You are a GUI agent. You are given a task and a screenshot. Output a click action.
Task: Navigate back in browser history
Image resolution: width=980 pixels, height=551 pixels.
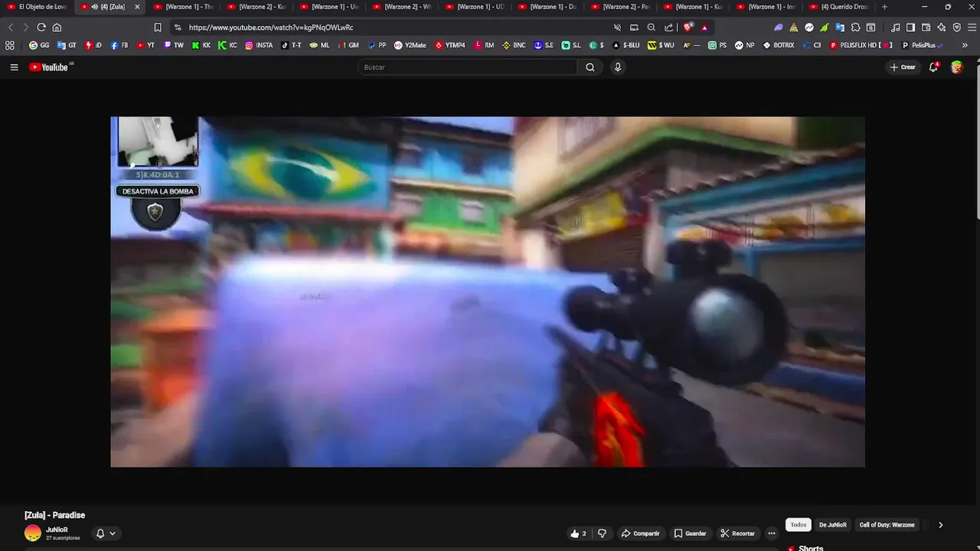coord(11,27)
